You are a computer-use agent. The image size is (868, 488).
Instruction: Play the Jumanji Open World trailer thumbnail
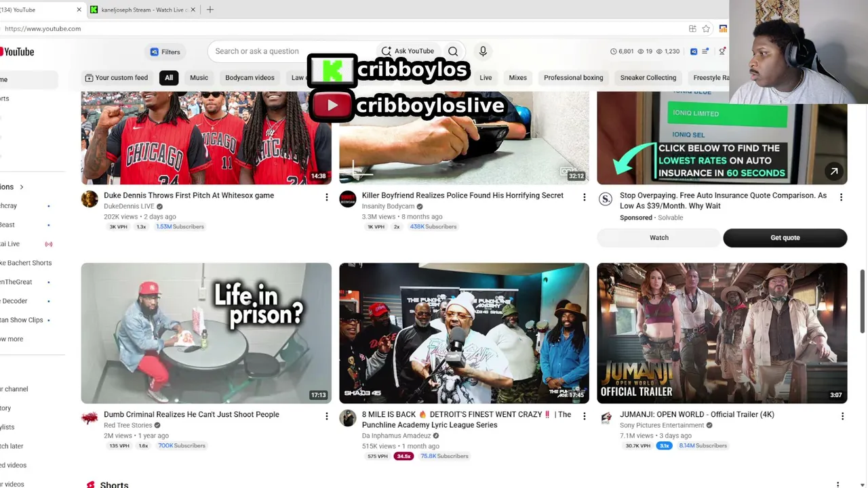[x=722, y=333]
